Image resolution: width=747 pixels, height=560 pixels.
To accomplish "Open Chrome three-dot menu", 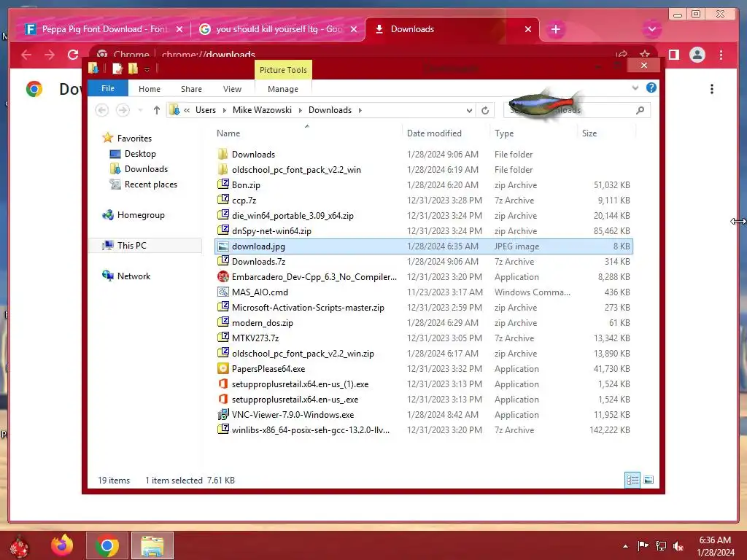I will 721,55.
